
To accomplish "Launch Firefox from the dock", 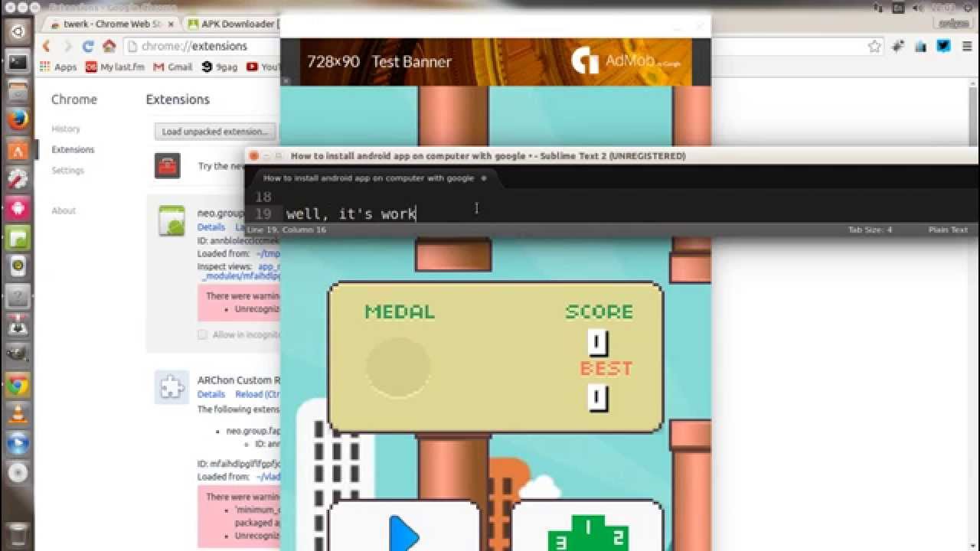I will click(18, 120).
